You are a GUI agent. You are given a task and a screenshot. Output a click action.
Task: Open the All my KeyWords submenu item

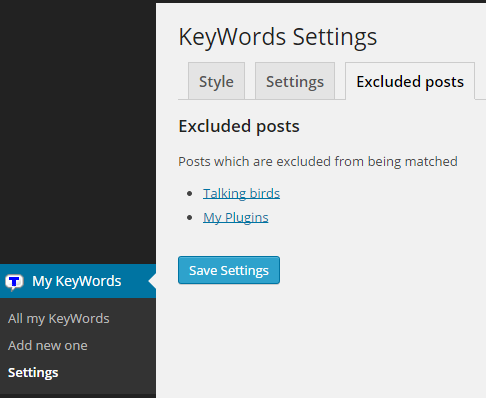(x=59, y=319)
